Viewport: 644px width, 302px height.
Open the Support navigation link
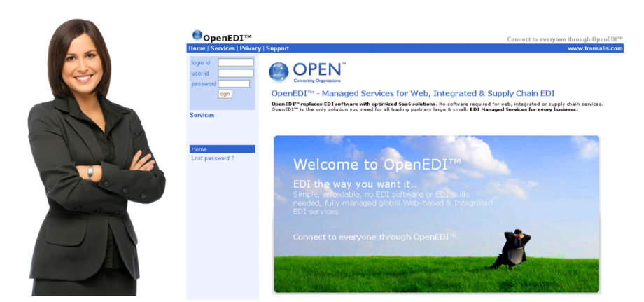[x=277, y=48]
